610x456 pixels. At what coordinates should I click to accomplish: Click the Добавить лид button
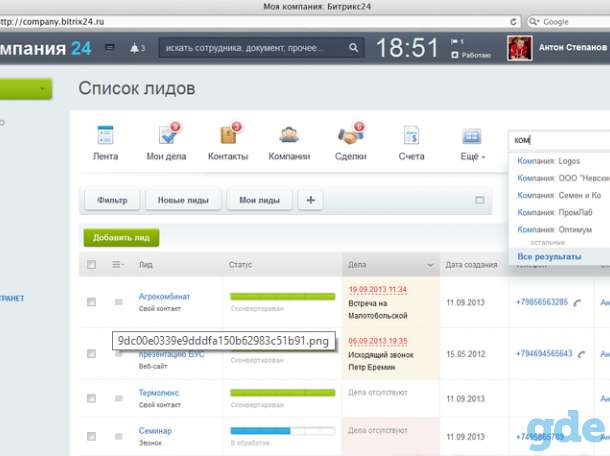point(121,237)
